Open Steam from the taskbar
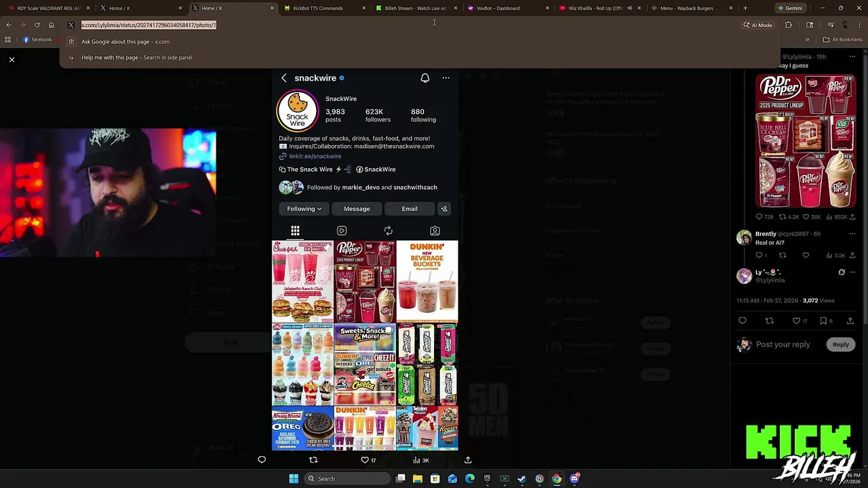The height and width of the screenshot is (488, 868). click(521, 479)
